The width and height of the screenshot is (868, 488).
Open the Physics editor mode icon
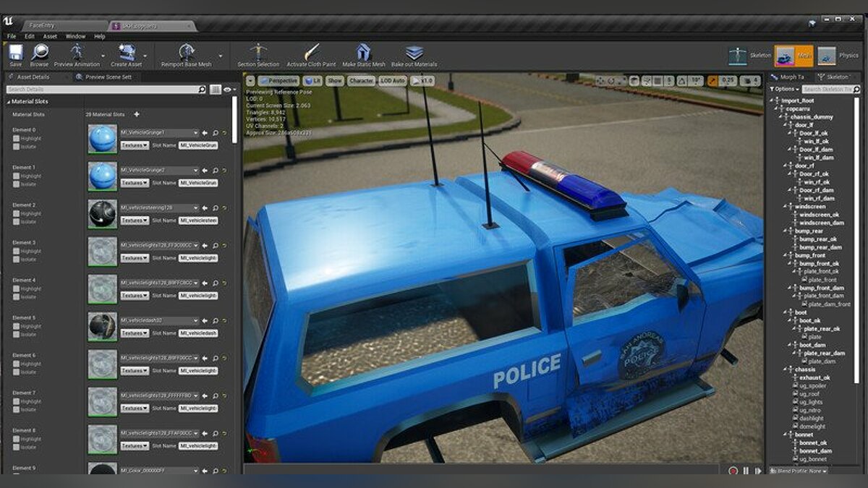pos(827,56)
